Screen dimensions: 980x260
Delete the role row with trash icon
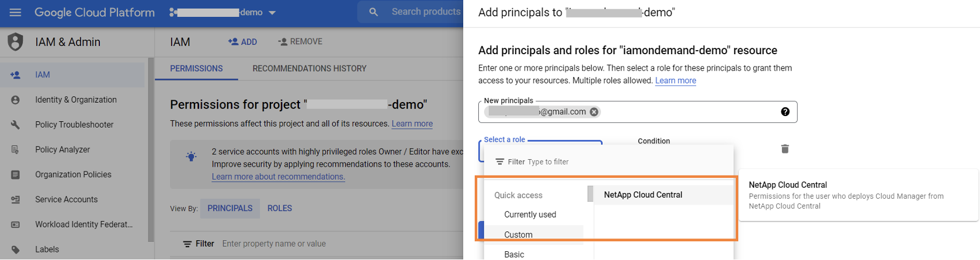click(784, 149)
